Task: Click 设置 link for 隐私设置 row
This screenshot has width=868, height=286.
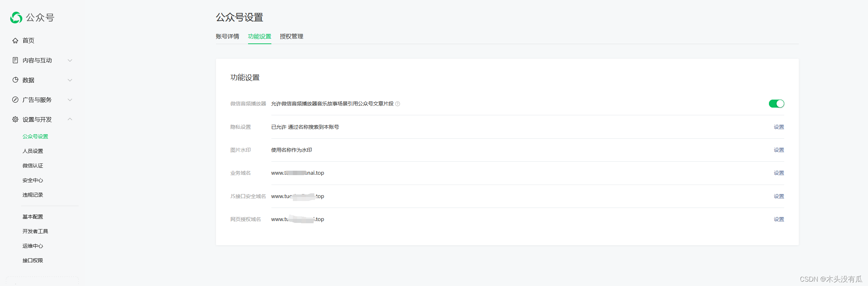Action: point(779,127)
